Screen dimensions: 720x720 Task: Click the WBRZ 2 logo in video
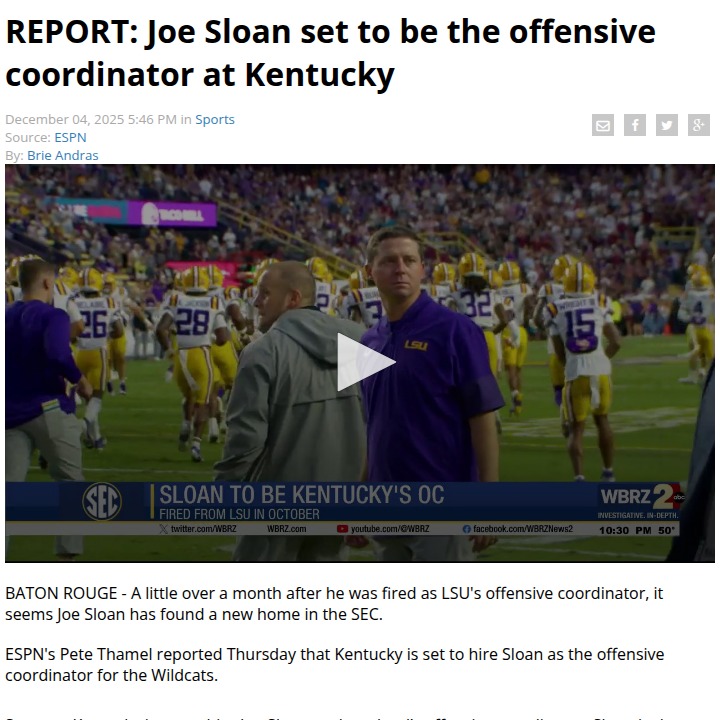pos(641,497)
